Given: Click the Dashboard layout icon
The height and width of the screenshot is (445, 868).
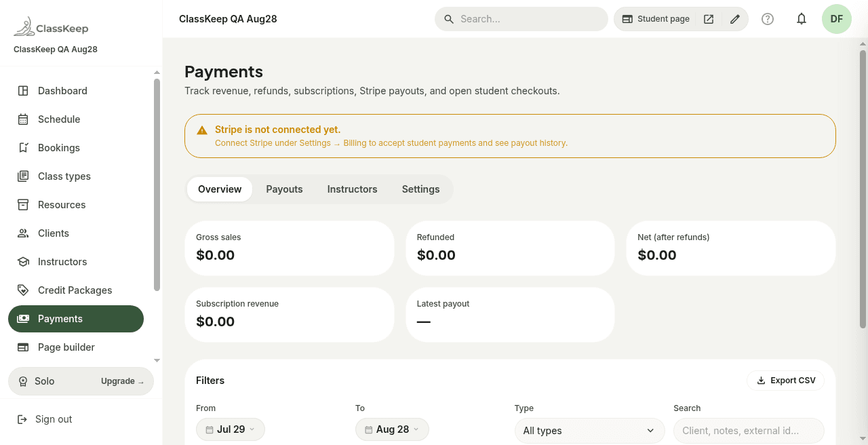Looking at the screenshot, I should [x=23, y=91].
